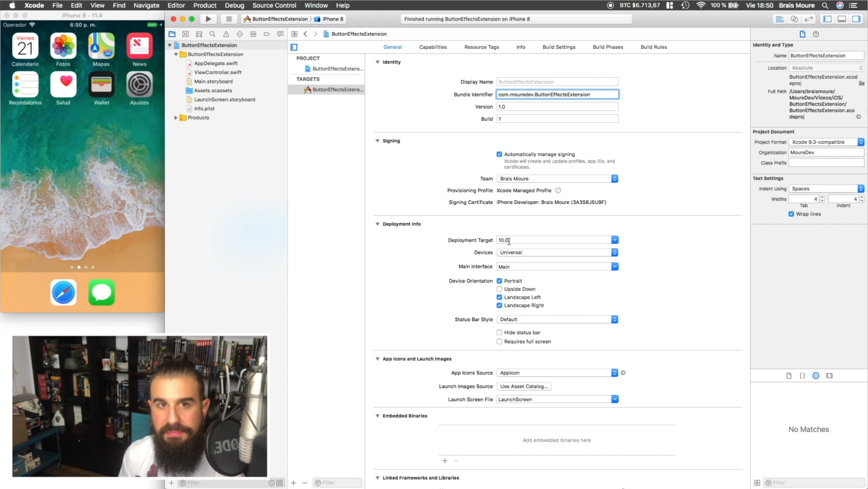868x489 pixels.
Task: Open the Find navigator magnifier icon
Action: click(x=212, y=34)
